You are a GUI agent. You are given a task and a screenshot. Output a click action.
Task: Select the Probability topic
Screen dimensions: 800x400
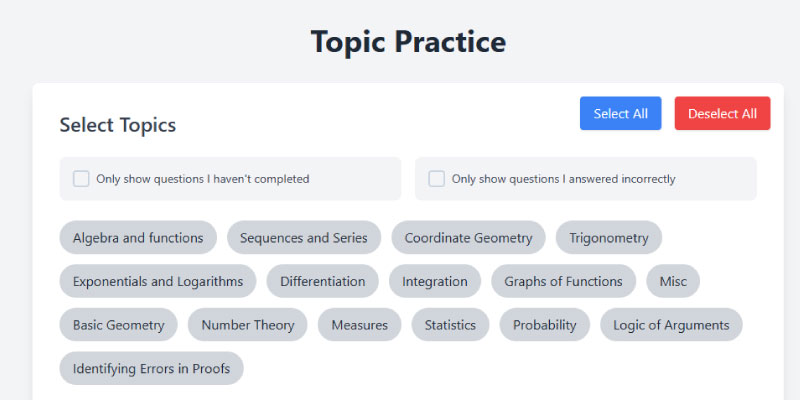point(544,325)
